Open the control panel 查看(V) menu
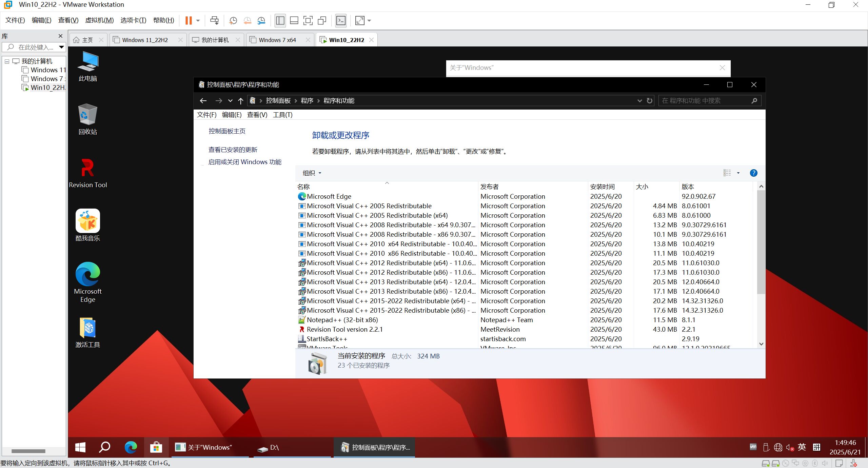868x468 pixels. point(257,115)
